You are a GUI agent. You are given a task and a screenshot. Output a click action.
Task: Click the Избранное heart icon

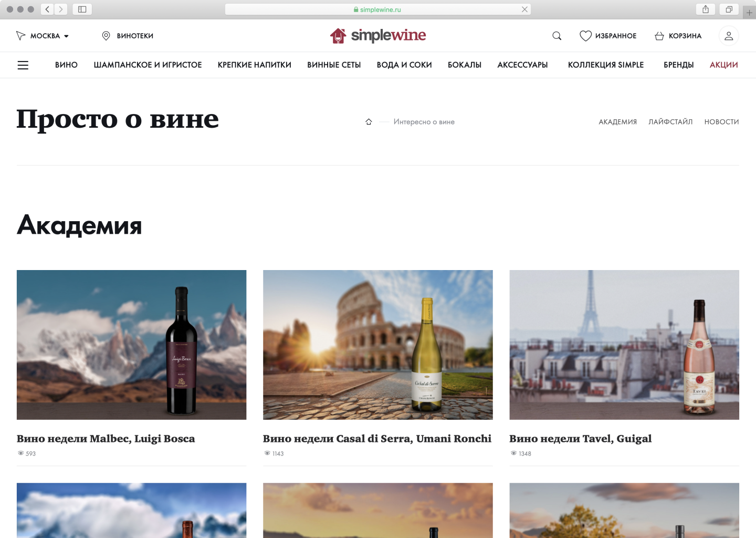coord(585,36)
